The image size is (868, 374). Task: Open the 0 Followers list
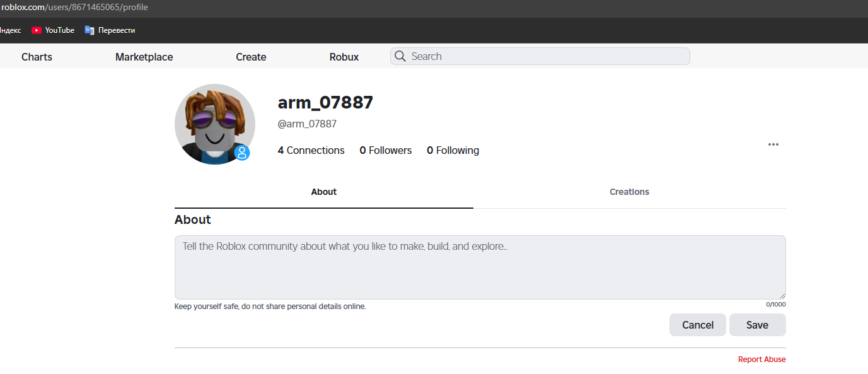point(386,150)
